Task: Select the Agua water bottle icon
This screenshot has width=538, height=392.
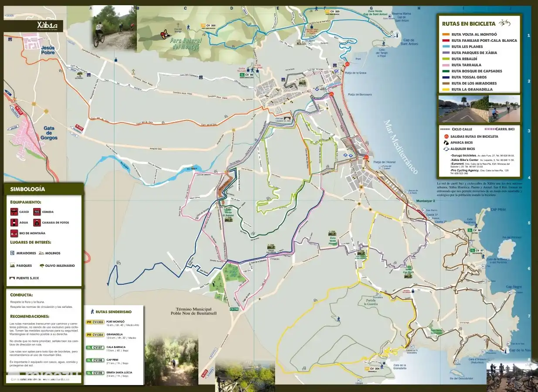Action: 14,223
